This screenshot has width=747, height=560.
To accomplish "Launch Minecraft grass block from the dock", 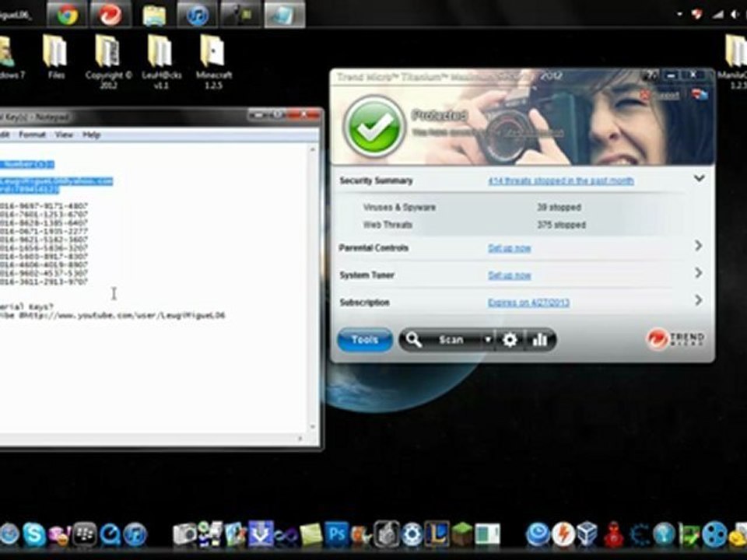I will pos(462,534).
